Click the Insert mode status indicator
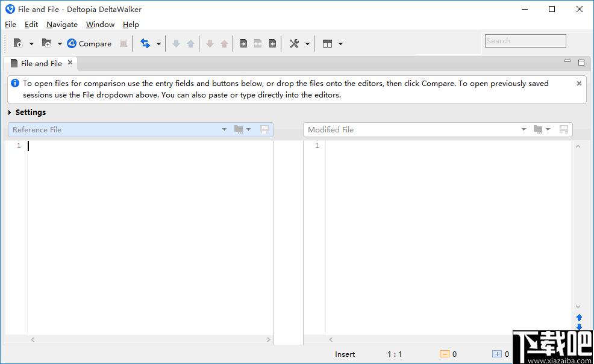 pos(345,354)
